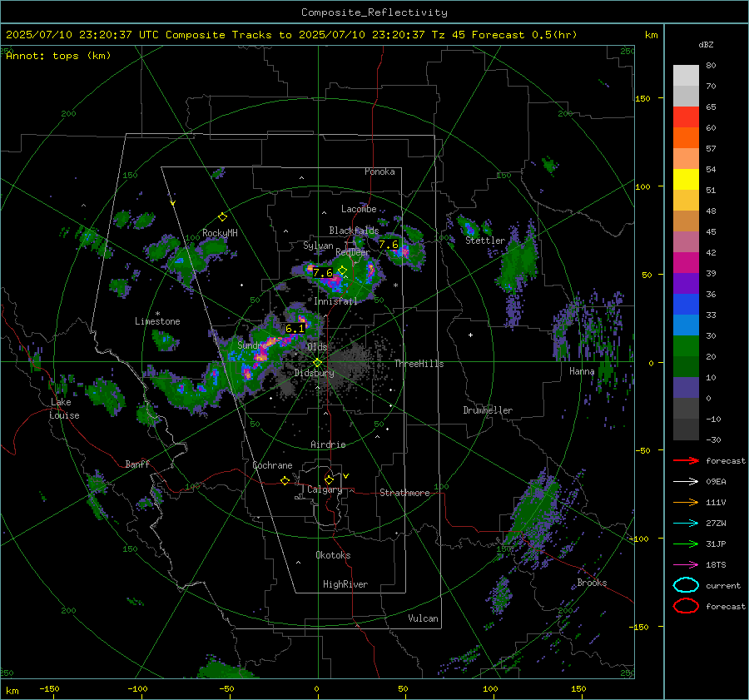
Task: Click the RockyMH label
Action: coord(220,233)
